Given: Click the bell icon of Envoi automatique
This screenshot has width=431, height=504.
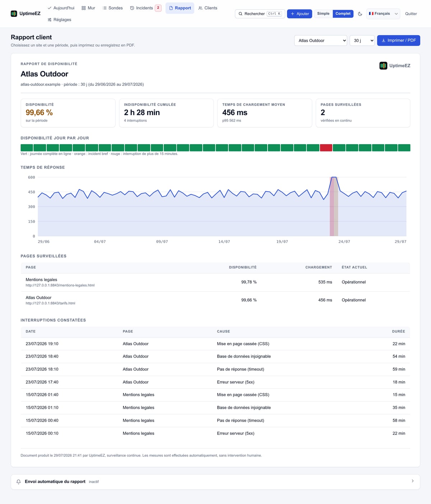Looking at the screenshot, I should tap(19, 482).
